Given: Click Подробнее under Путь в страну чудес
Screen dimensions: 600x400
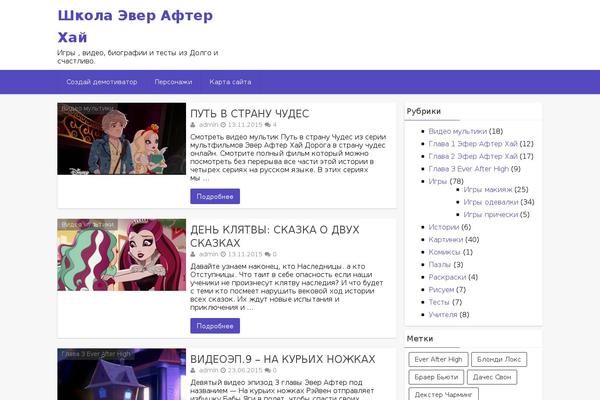Looking at the screenshot, I should tap(215, 196).
